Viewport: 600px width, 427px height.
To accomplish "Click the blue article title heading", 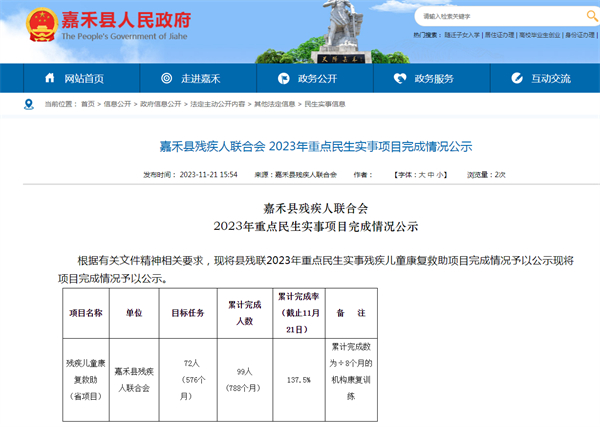I will 316,147.
